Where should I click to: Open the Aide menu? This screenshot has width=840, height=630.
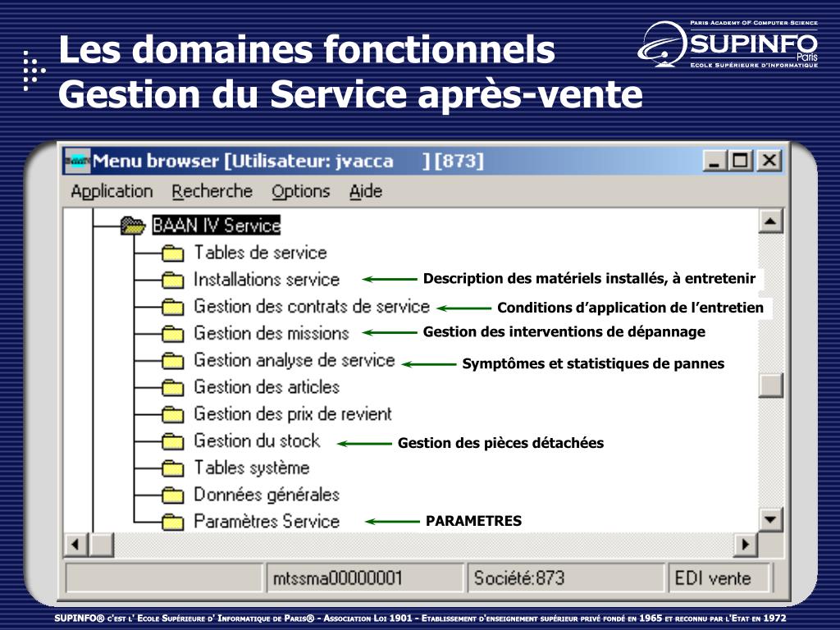point(366,191)
